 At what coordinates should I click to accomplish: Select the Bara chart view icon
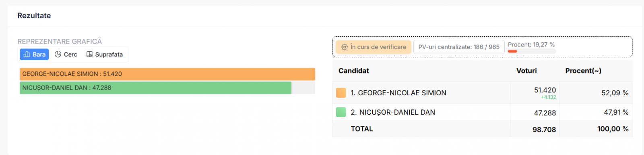[27, 54]
